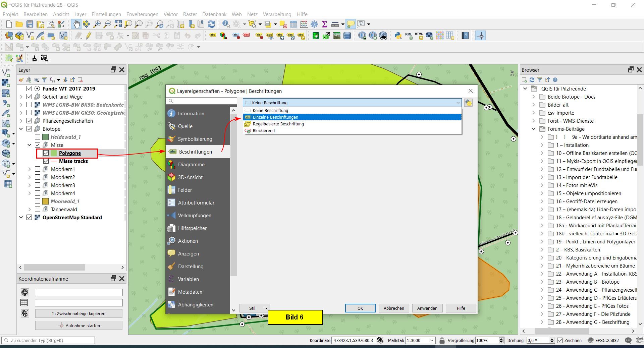Click the Save Project disk icon
The width and height of the screenshot is (644, 348).
click(x=30, y=24)
